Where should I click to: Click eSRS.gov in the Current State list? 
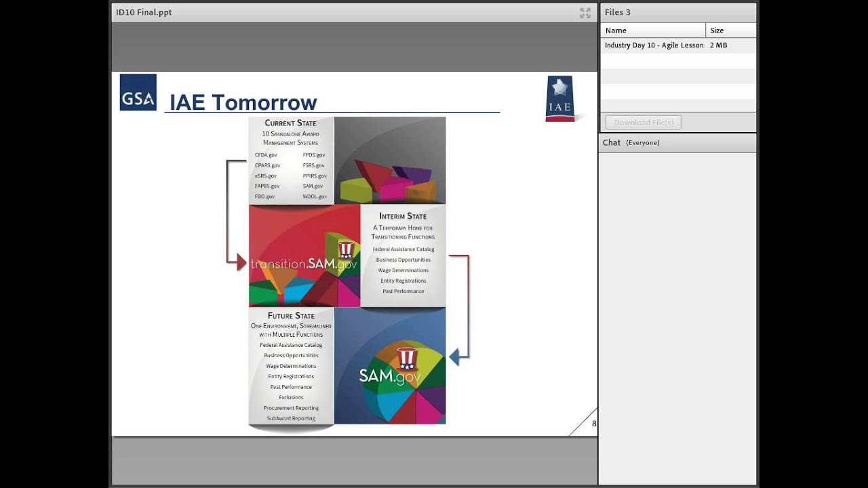click(x=266, y=176)
